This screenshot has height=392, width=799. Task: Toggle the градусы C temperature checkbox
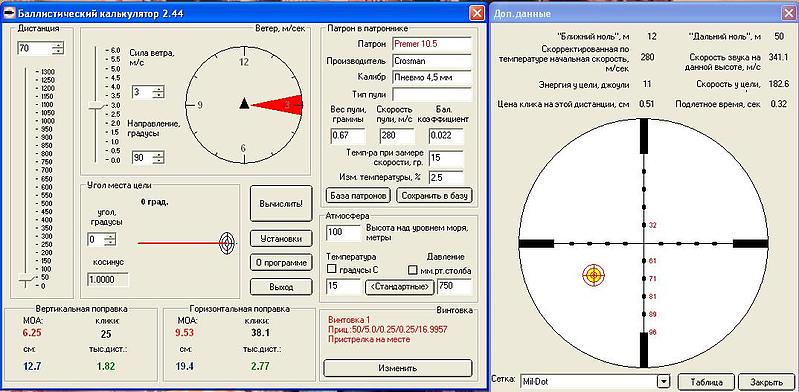click(332, 269)
